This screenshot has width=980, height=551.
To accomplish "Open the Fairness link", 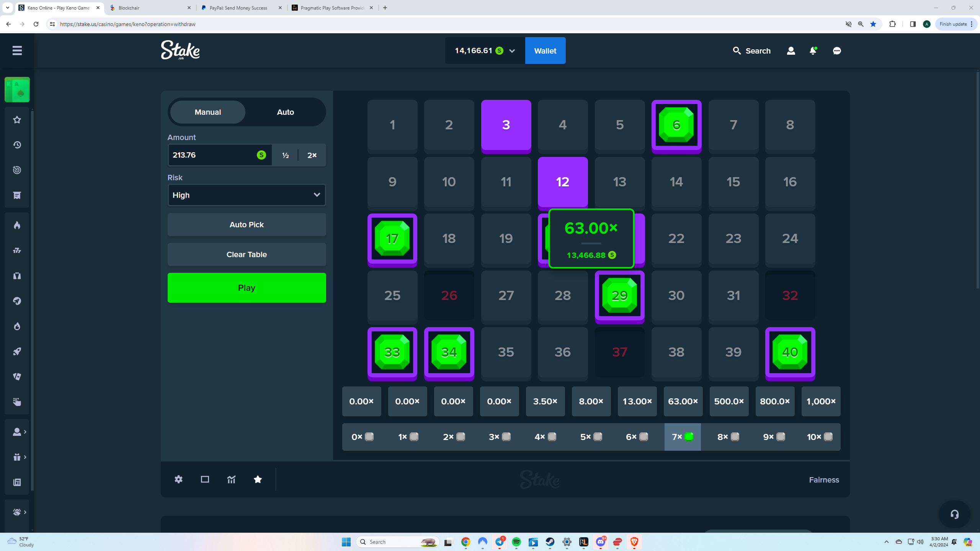I will 824,480.
